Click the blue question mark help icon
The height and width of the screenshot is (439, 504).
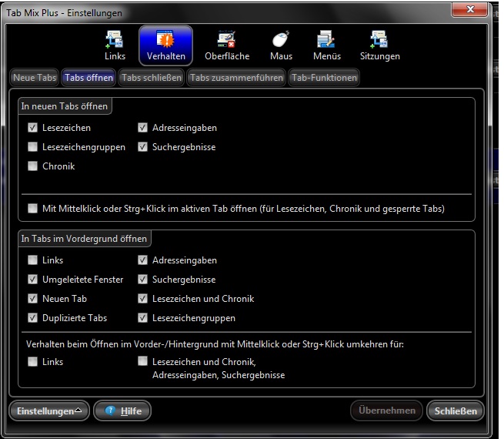110,411
